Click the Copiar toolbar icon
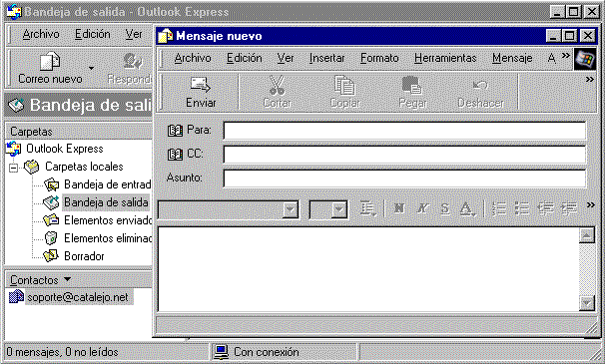Screen dimensions: 605x364 [344, 85]
